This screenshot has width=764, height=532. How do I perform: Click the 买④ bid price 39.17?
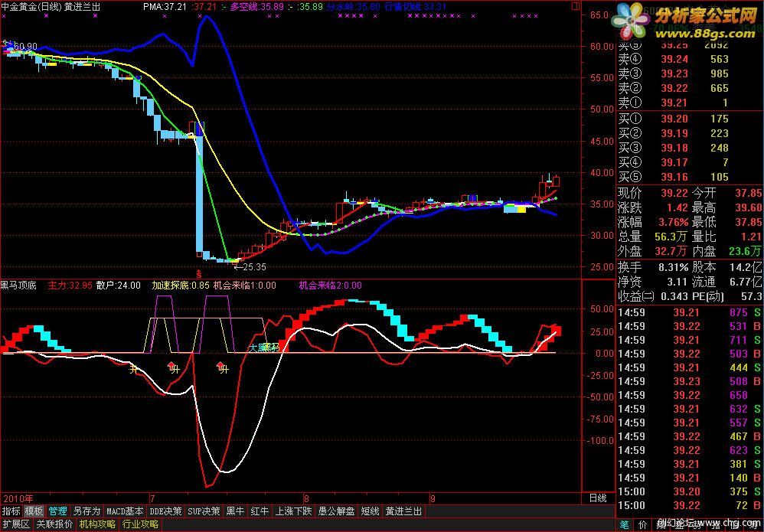tap(674, 162)
